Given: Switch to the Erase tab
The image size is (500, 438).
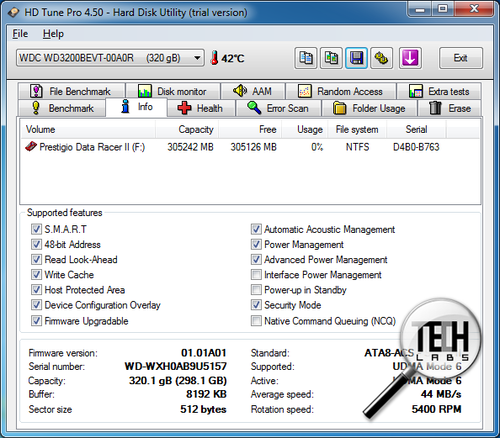Looking at the screenshot, I should tap(450, 108).
